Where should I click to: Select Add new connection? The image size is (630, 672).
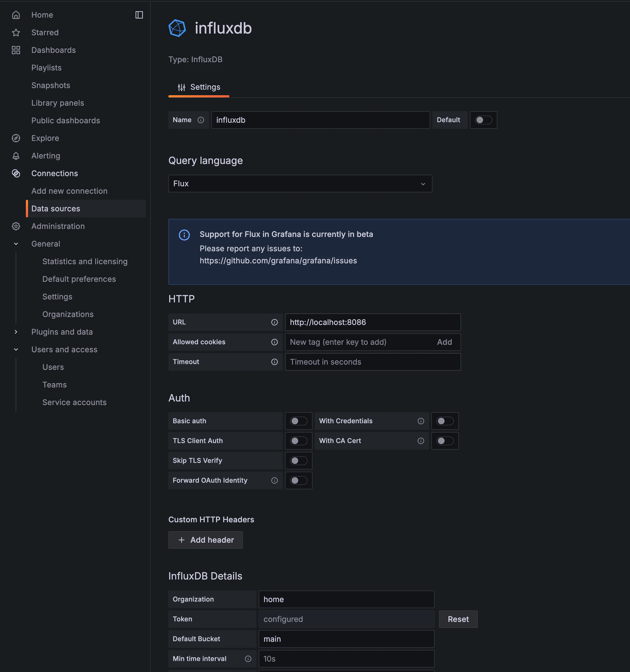69,191
